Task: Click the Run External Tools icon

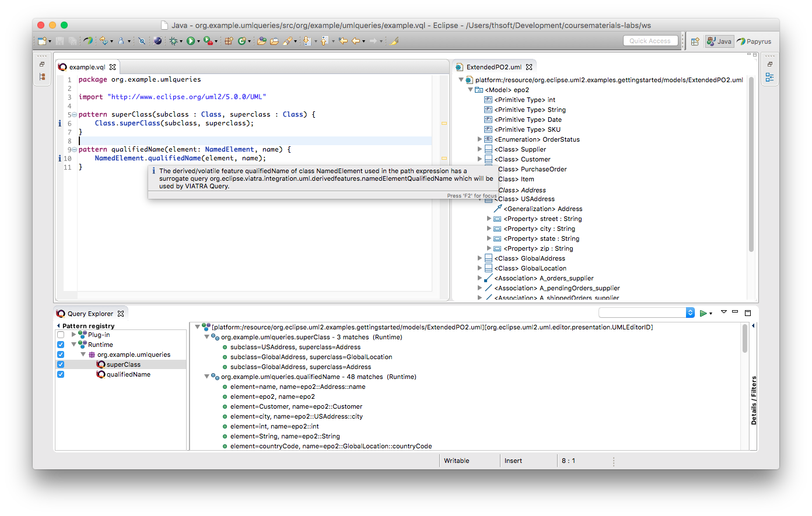Action: pos(208,41)
